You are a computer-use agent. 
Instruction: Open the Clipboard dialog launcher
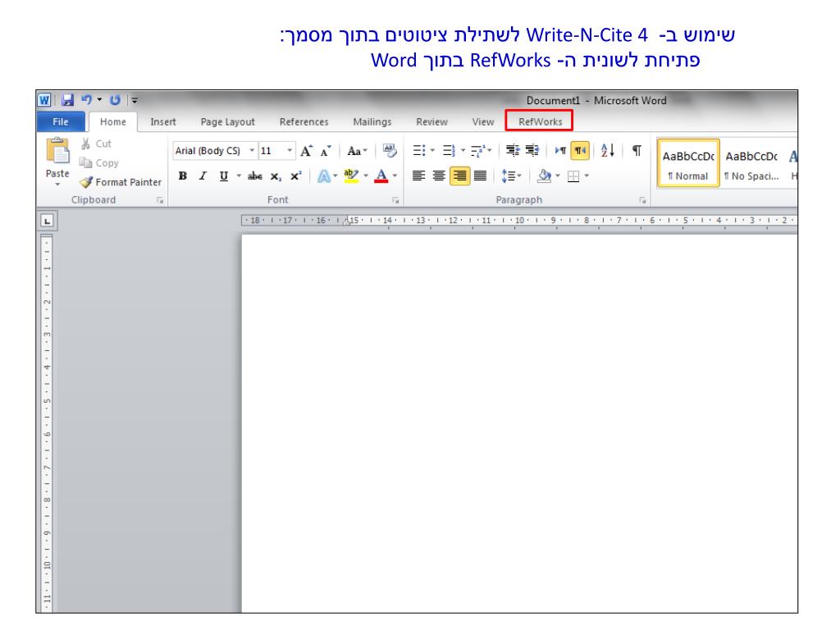(160, 200)
